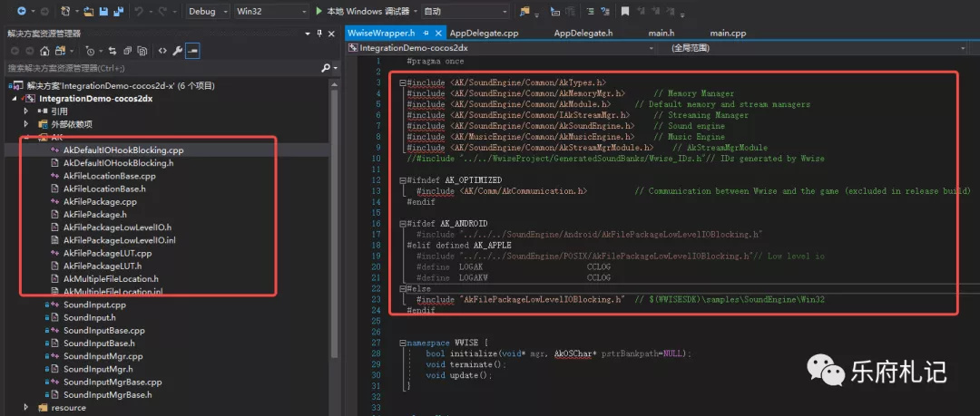Select AkDefaultIOHookBlocking.cpp in the tree
The width and height of the screenshot is (980, 416).
point(123,150)
